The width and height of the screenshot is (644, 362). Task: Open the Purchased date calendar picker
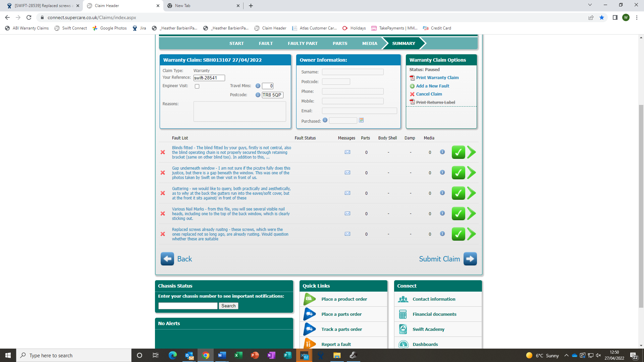point(361,120)
